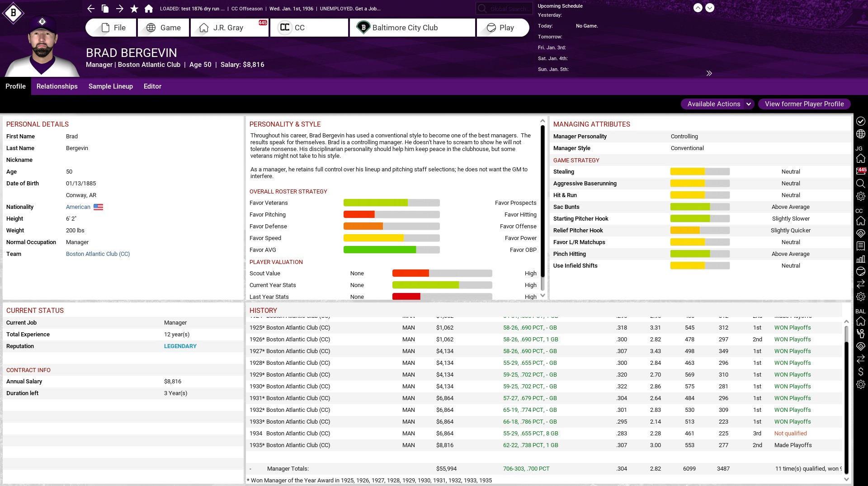The height and width of the screenshot is (486, 868).
Task: Click the Global Search input field
Action: [508, 9]
